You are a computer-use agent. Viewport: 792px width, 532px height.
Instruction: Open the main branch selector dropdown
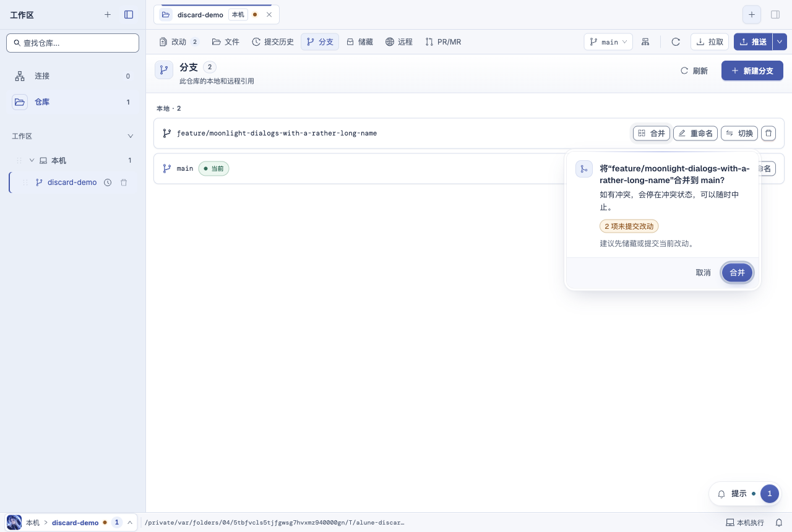click(x=608, y=42)
